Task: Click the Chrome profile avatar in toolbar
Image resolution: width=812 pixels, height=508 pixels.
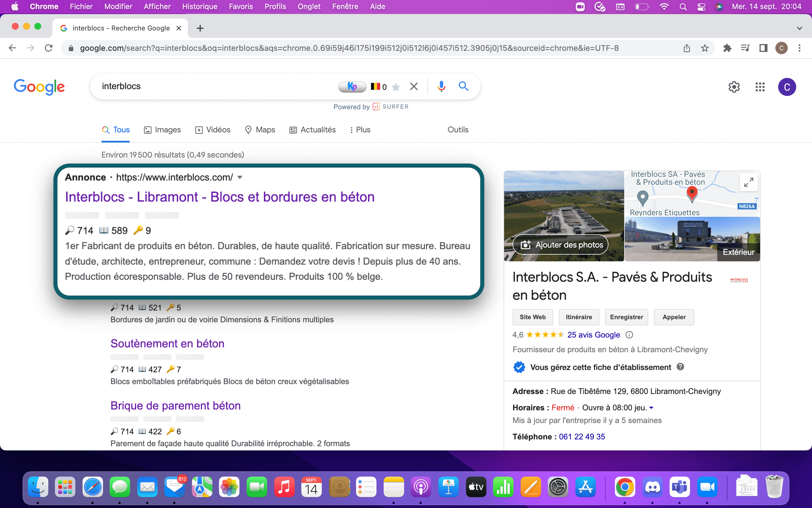Action: tap(782, 48)
